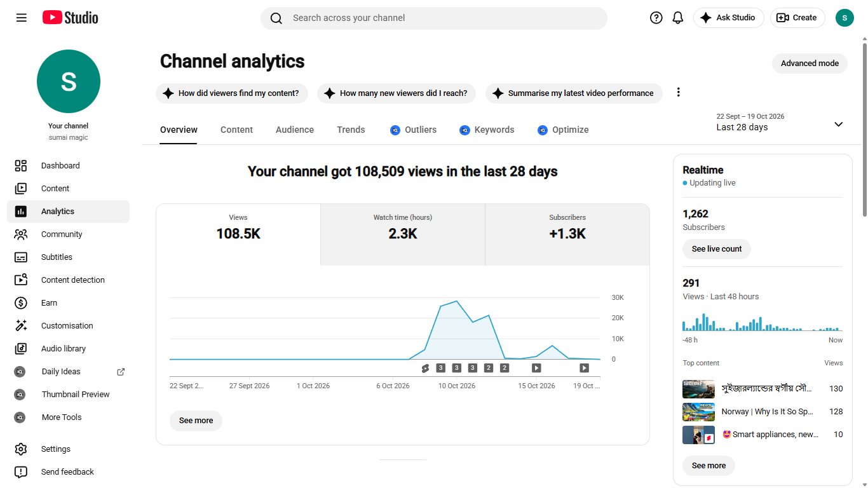
Task: Click the Advanced mode button
Action: pyautogui.click(x=810, y=64)
